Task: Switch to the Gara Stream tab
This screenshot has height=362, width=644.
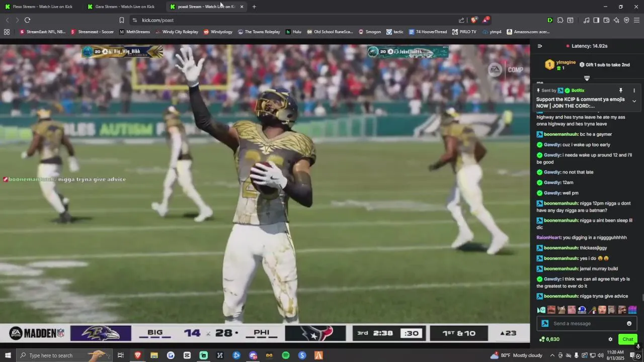Action: click(x=124, y=7)
